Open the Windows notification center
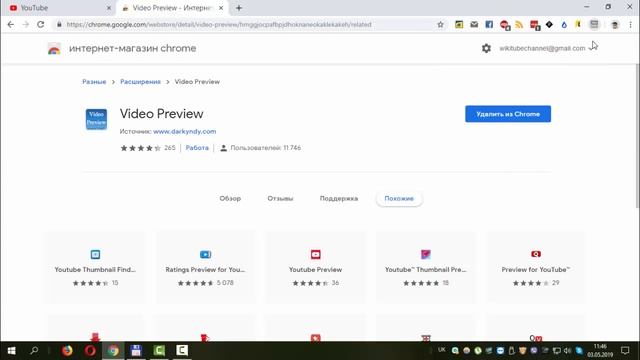 pos(625,350)
